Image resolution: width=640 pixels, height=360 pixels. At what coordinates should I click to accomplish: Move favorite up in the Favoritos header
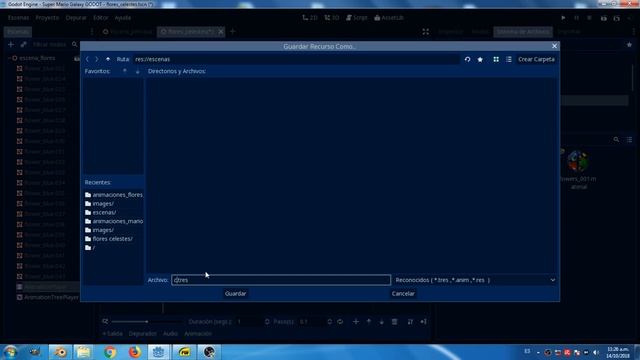125,71
